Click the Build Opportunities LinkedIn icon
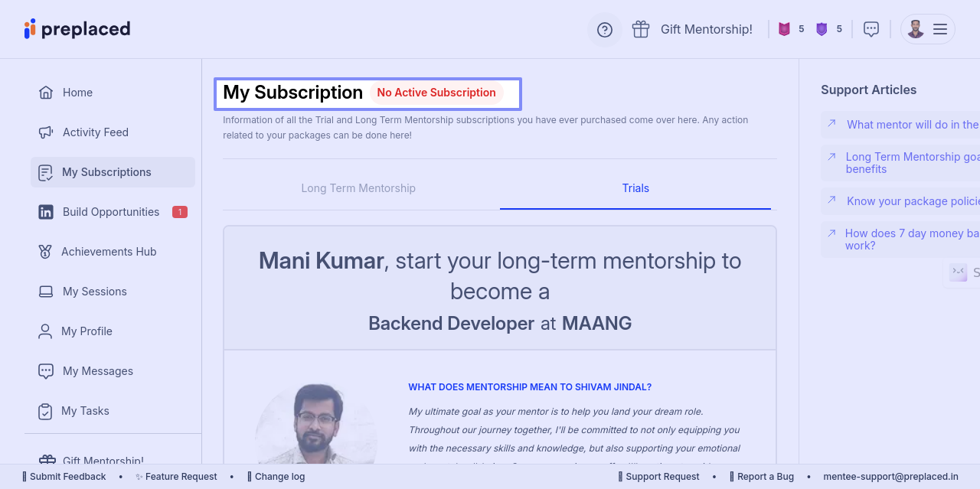This screenshot has height=489, width=980. pyautogui.click(x=46, y=212)
